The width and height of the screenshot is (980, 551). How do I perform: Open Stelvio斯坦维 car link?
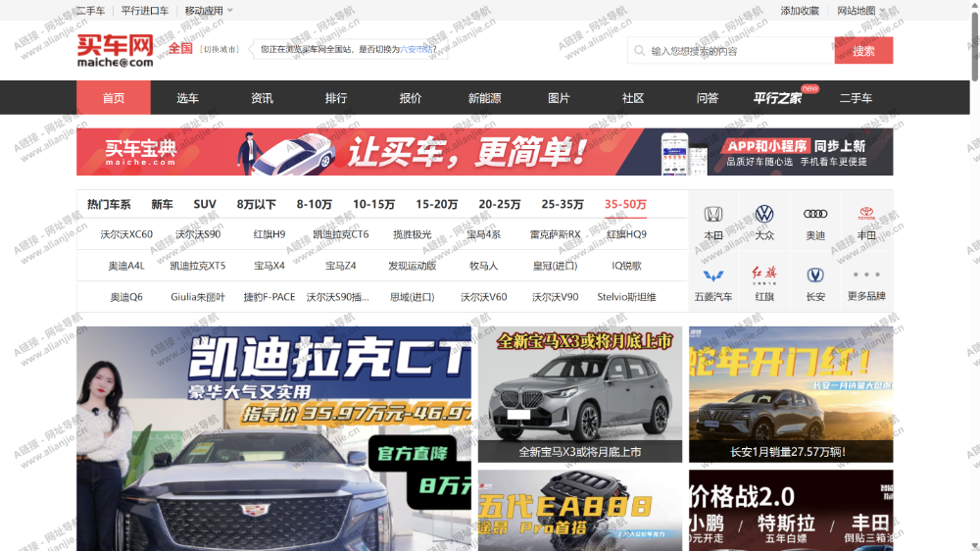tap(626, 297)
